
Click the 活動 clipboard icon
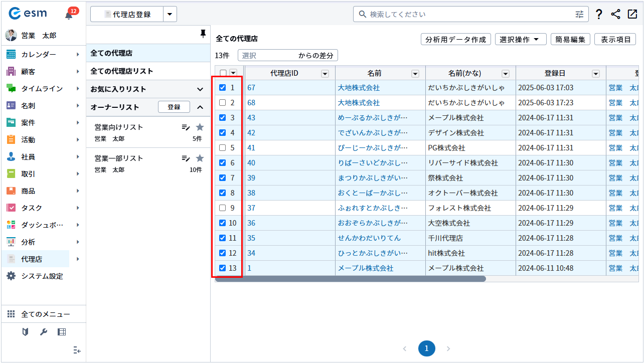tap(11, 139)
